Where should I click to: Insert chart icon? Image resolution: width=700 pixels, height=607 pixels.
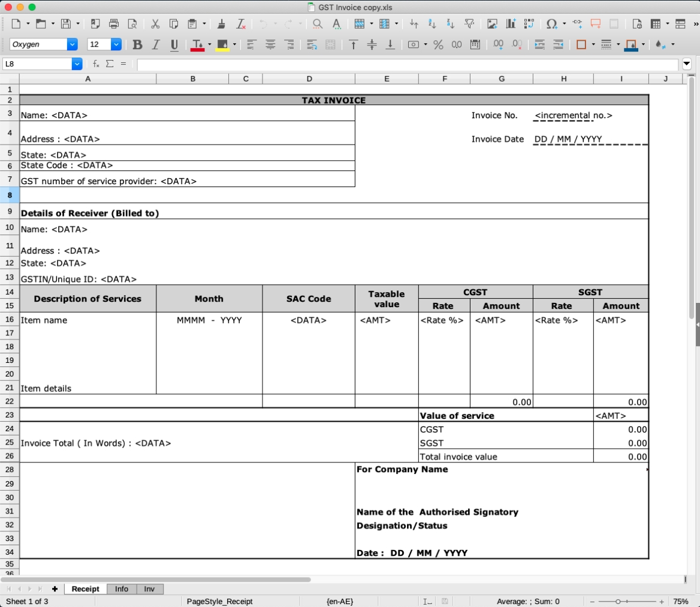pos(511,23)
